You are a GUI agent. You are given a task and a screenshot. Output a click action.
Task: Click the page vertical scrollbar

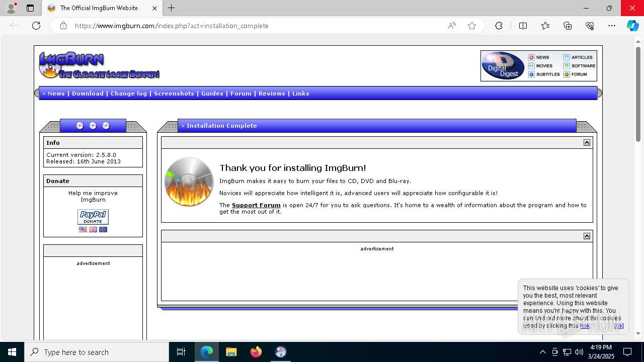[x=638, y=95]
